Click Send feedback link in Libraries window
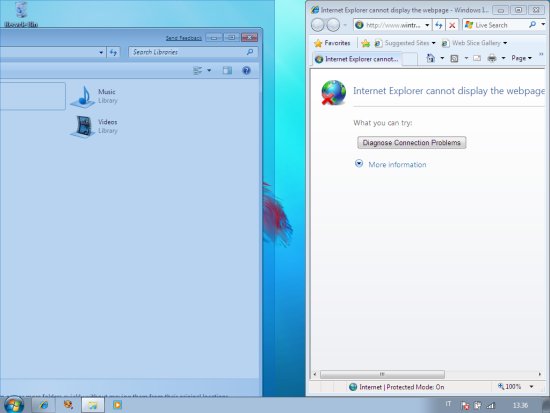Screen dimensions: 550x413 pyautogui.click(x=183, y=38)
